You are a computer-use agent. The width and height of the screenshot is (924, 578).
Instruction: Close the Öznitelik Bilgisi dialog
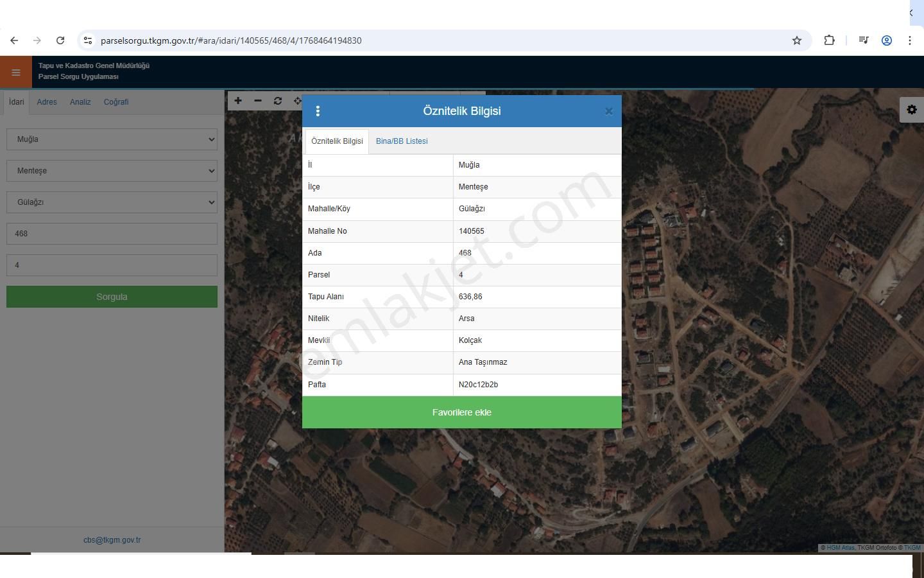click(608, 111)
